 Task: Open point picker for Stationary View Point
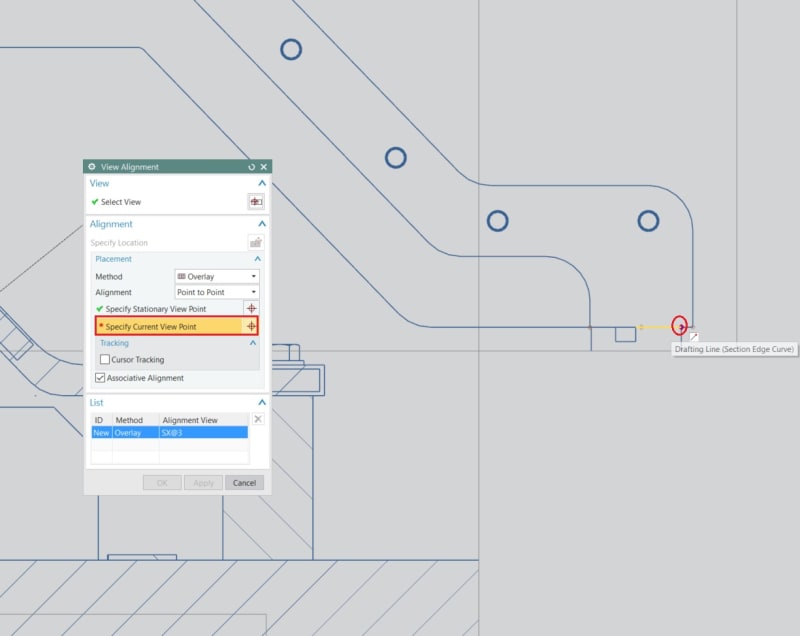251,309
